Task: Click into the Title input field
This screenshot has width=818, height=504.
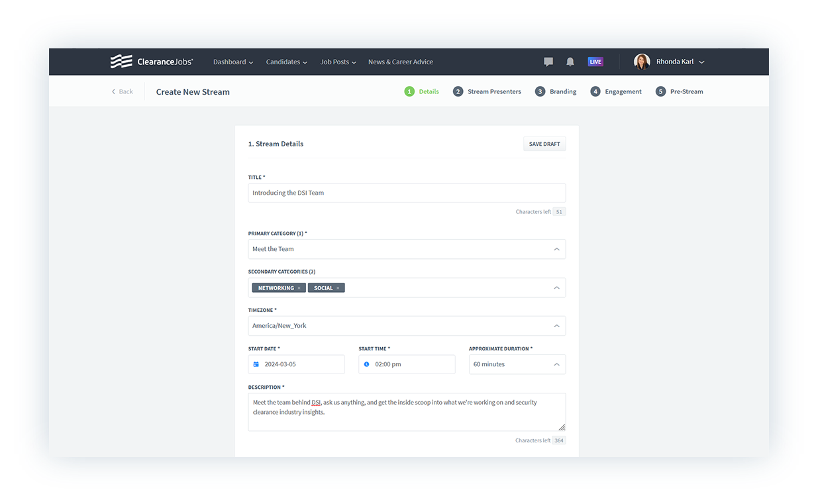Action: click(407, 193)
